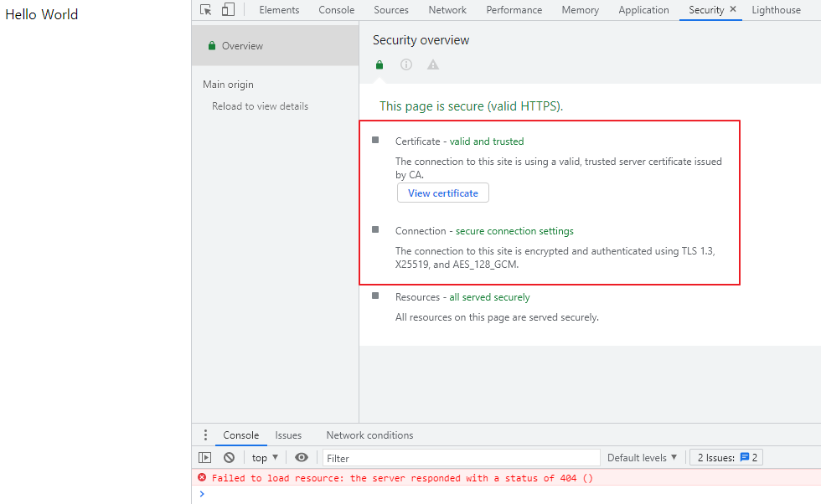
Task: Click the warning triangle icon in overview
Action: (x=433, y=65)
